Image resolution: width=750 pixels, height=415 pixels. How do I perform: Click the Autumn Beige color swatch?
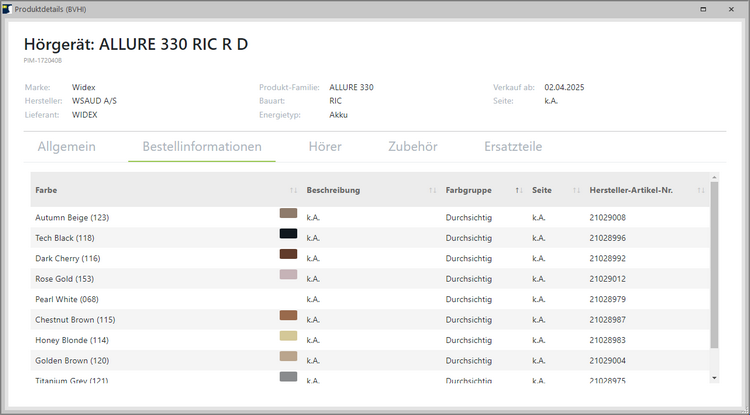click(288, 213)
